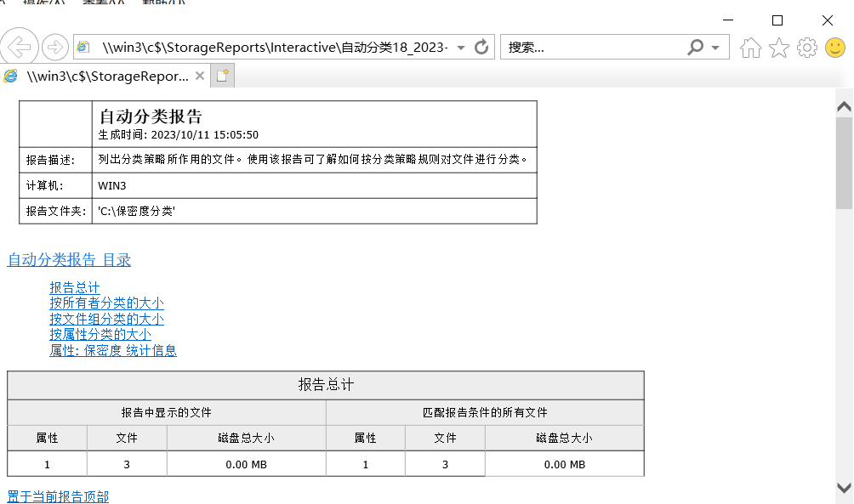Open the 按文件组分类的大小 link
The height and width of the screenshot is (504, 854).
click(107, 319)
